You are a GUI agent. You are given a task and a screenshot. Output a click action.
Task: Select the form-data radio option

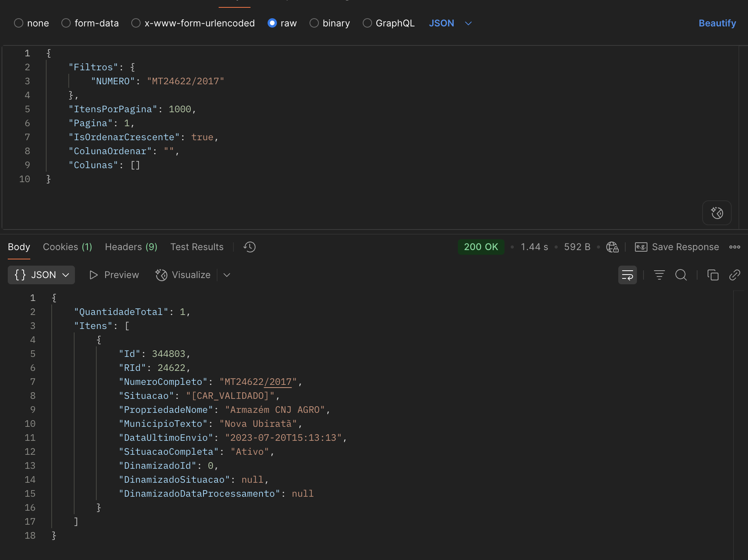[66, 23]
